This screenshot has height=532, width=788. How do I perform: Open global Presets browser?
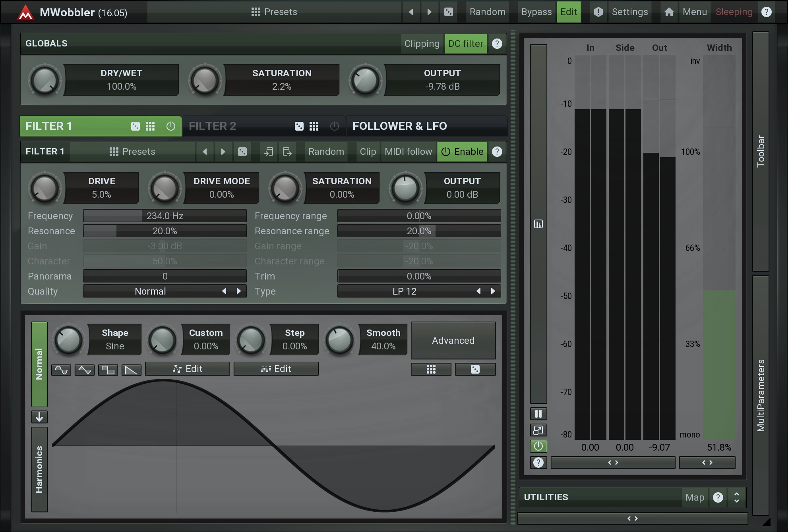(x=274, y=12)
